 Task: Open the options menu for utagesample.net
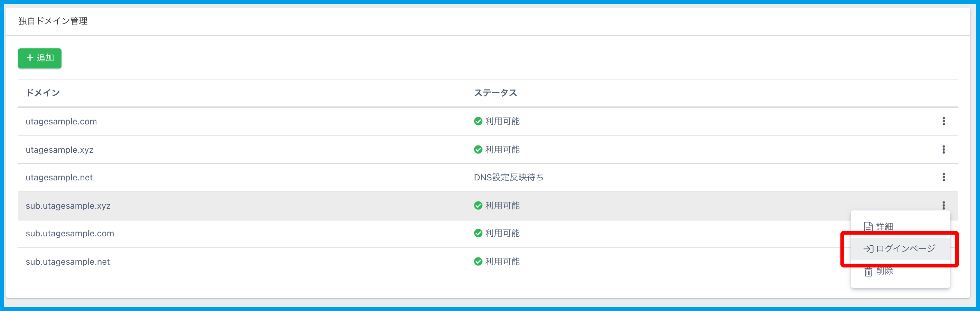point(943,177)
